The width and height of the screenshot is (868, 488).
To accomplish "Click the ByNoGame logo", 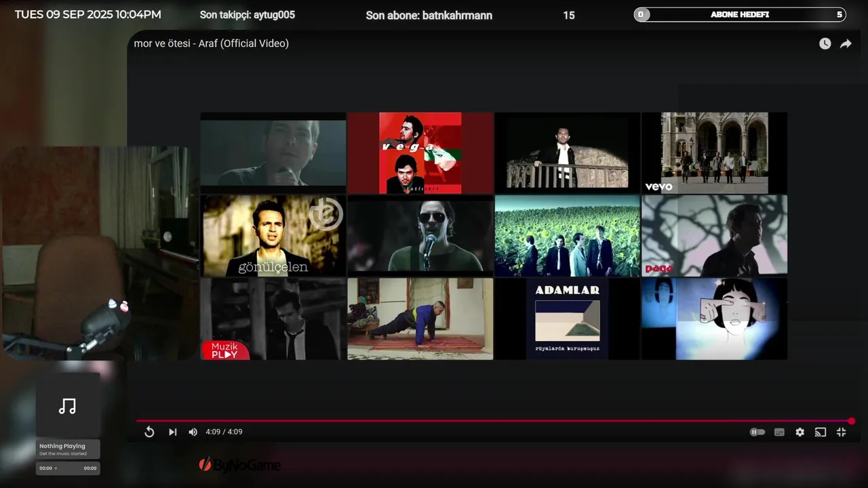I will pyautogui.click(x=239, y=465).
